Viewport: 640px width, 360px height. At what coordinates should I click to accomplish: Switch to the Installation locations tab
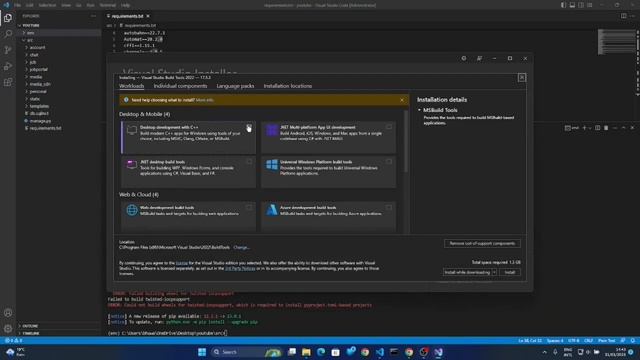[288, 86]
